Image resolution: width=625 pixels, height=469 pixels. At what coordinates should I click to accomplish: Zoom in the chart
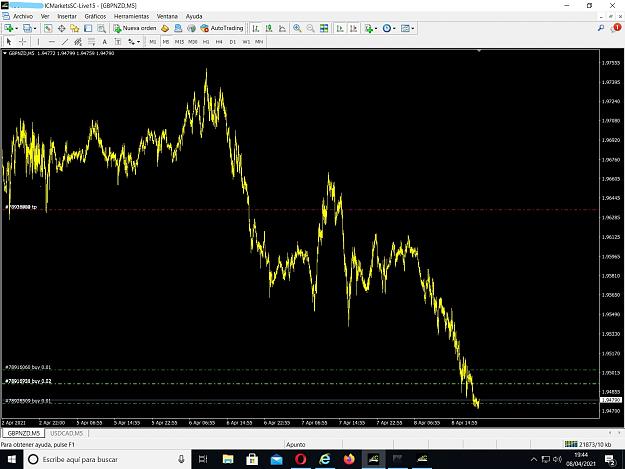[297, 28]
